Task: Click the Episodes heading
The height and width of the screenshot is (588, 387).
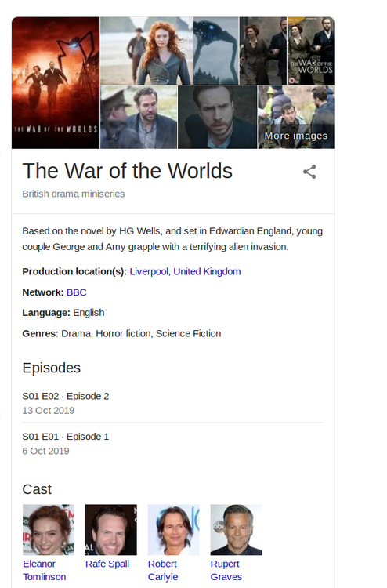Action: pos(52,368)
